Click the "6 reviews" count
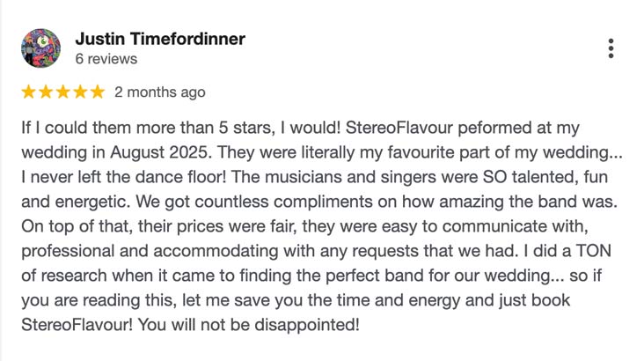The image size is (644, 361). click(106, 59)
